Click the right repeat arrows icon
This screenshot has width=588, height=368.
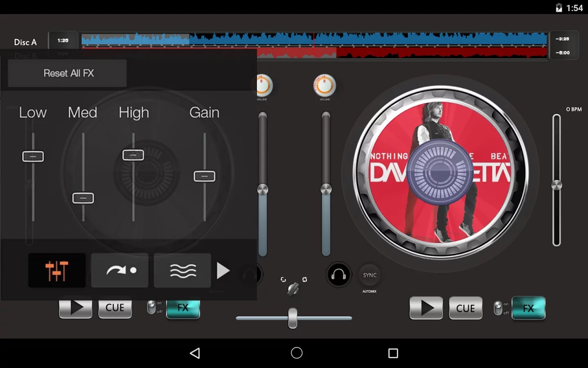[305, 279]
